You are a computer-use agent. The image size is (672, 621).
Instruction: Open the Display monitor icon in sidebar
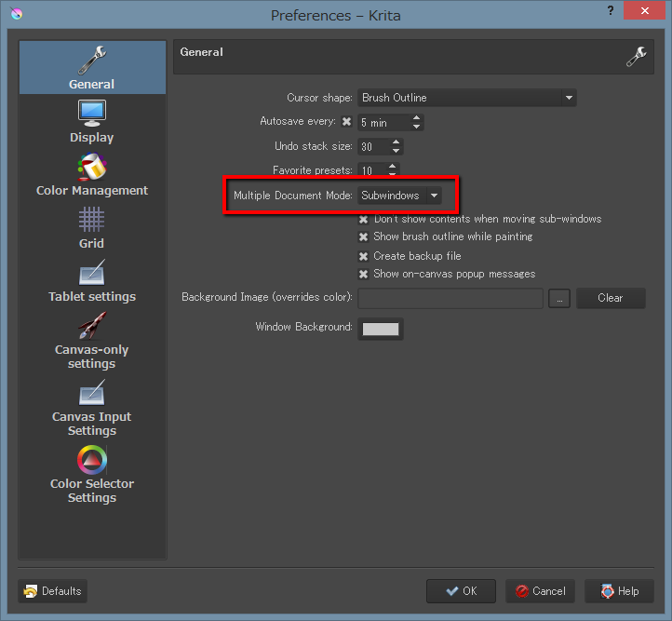point(92,113)
